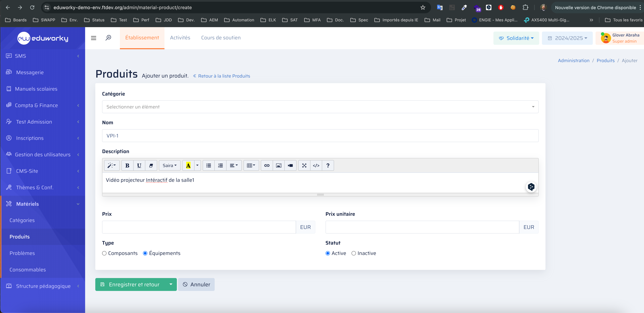The width and height of the screenshot is (644, 313).
Task: Toggle Underline in the description editor
Action: click(139, 165)
